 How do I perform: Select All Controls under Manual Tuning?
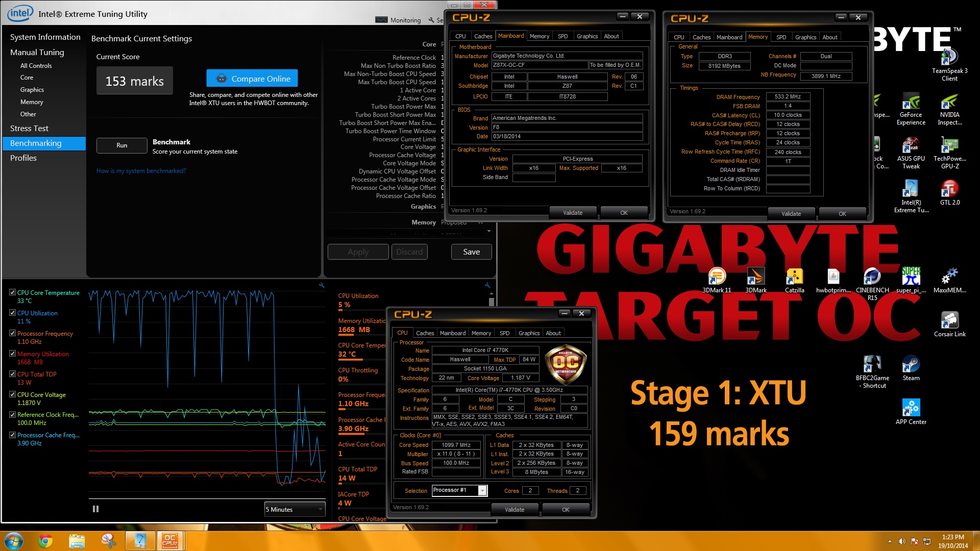[x=36, y=66]
